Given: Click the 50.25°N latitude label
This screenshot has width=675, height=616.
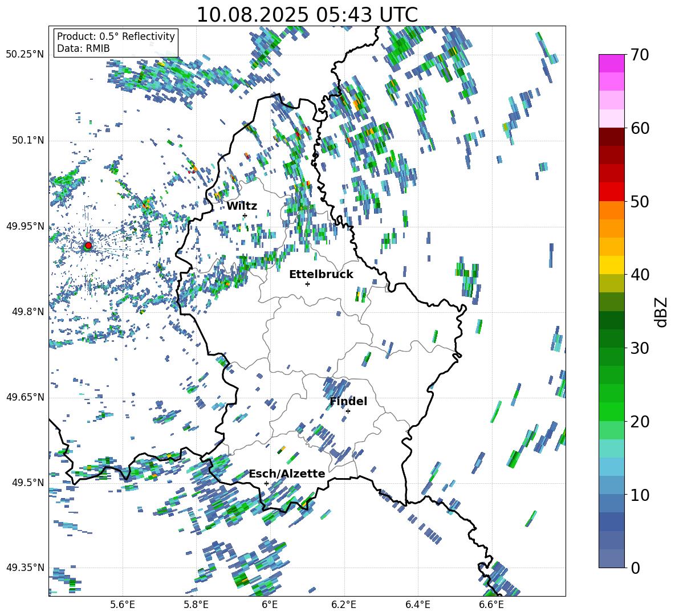Looking at the screenshot, I should coord(25,55).
